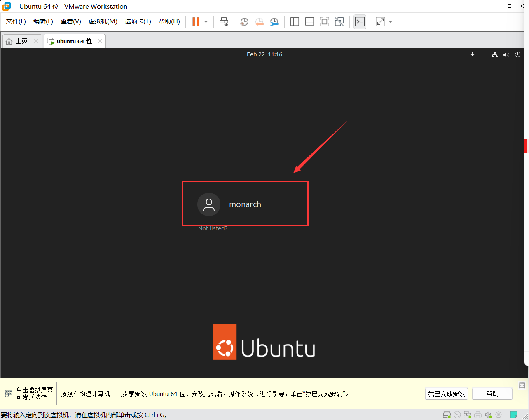Open the snapshot manager

274,21
